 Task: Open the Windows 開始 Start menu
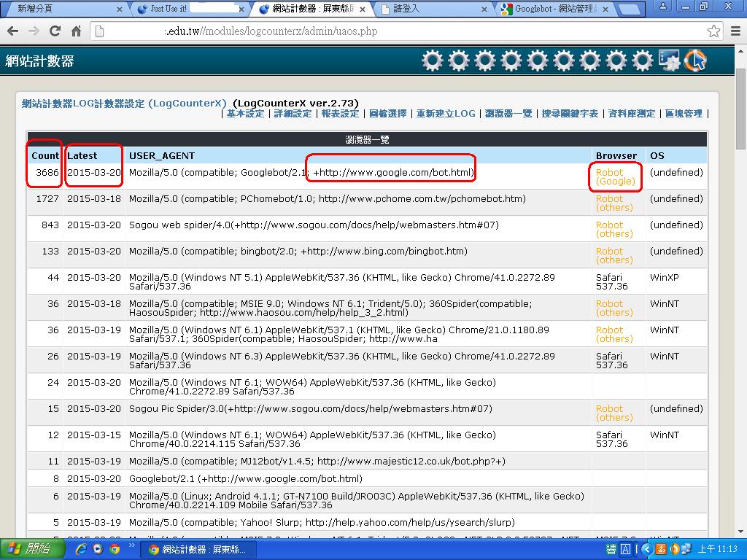tap(29, 549)
